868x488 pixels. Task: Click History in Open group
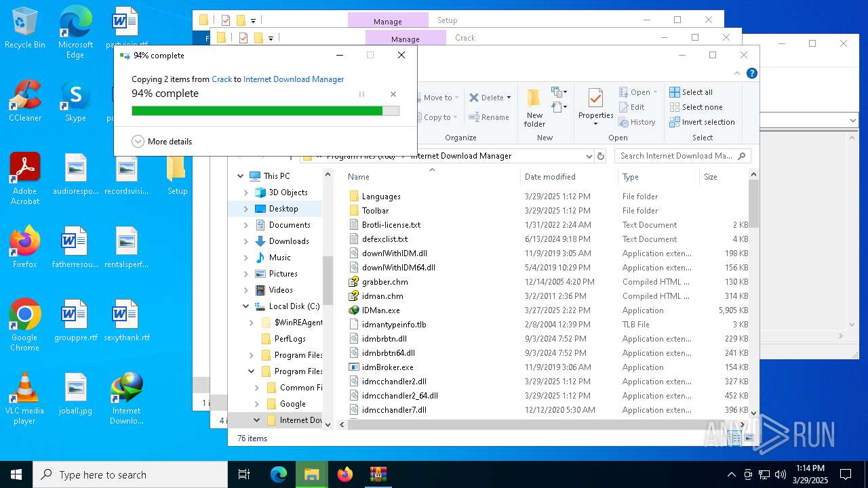(x=637, y=122)
